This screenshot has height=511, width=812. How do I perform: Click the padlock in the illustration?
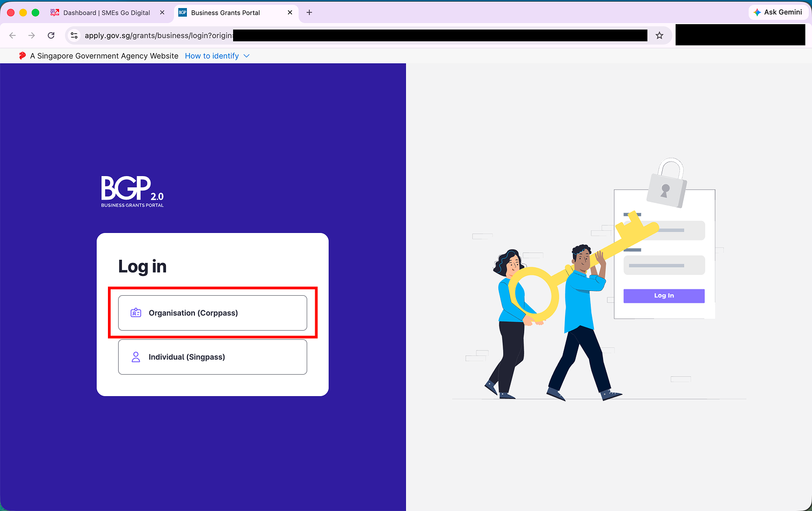click(x=666, y=183)
